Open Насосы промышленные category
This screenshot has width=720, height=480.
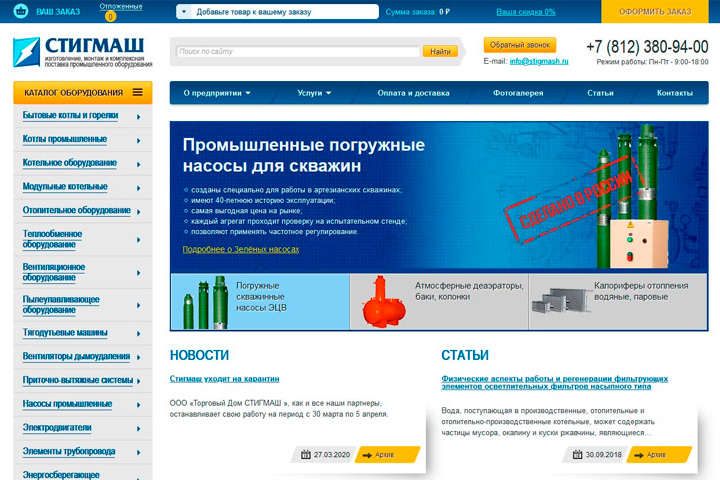point(68,404)
